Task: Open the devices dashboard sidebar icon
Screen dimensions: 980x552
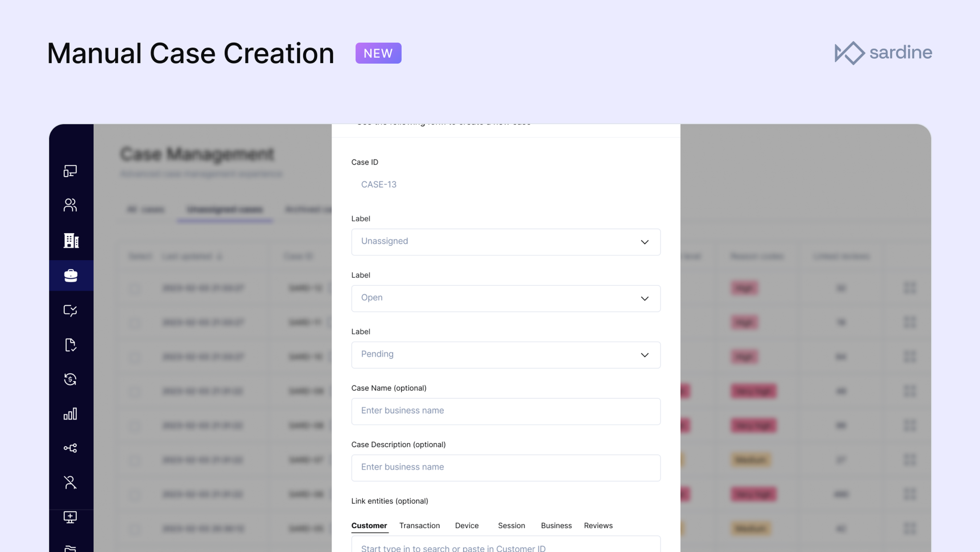Action: click(70, 171)
